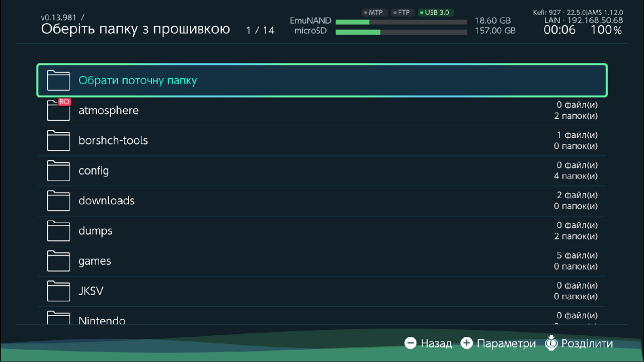The height and width of the screenshot is (362, 644).
Task: Click the dumps folder icon
Action: [x=58, y=231]
